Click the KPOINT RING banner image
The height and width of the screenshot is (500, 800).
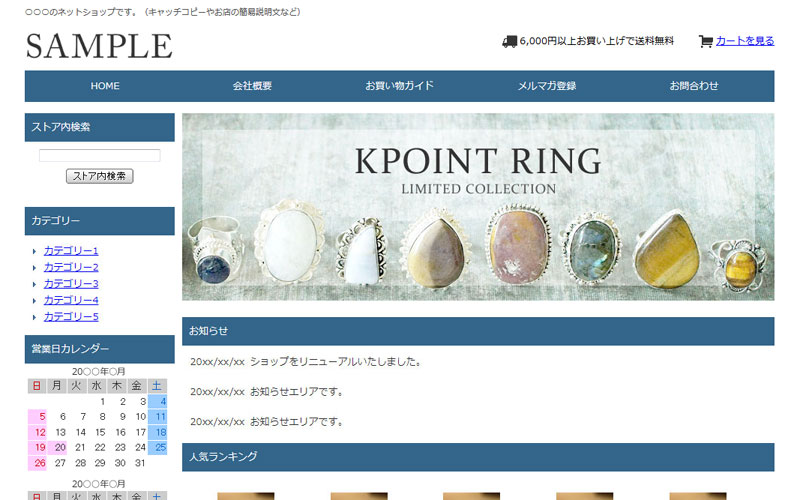tap(478, 207)
